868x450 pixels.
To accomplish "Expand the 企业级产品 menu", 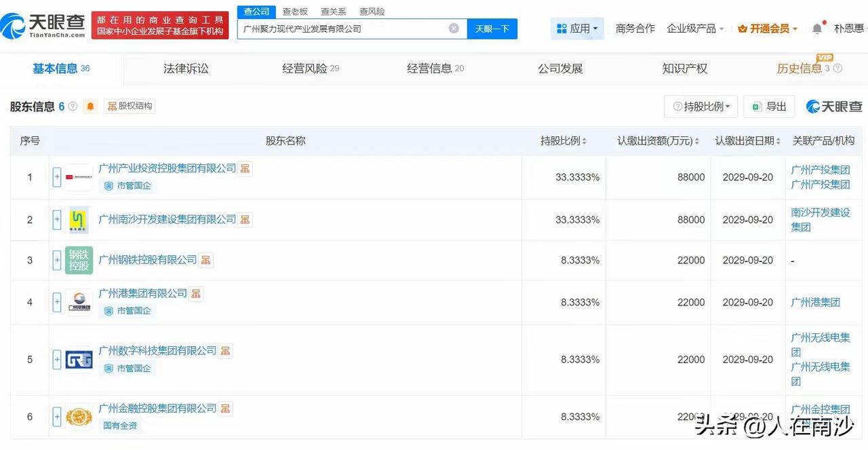I will click(x=695, y=29).
